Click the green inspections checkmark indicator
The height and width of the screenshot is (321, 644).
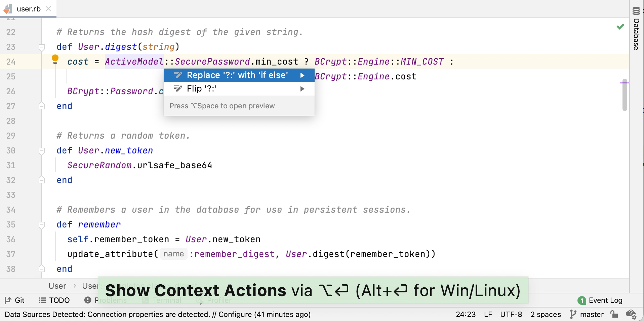coord(620,26)
